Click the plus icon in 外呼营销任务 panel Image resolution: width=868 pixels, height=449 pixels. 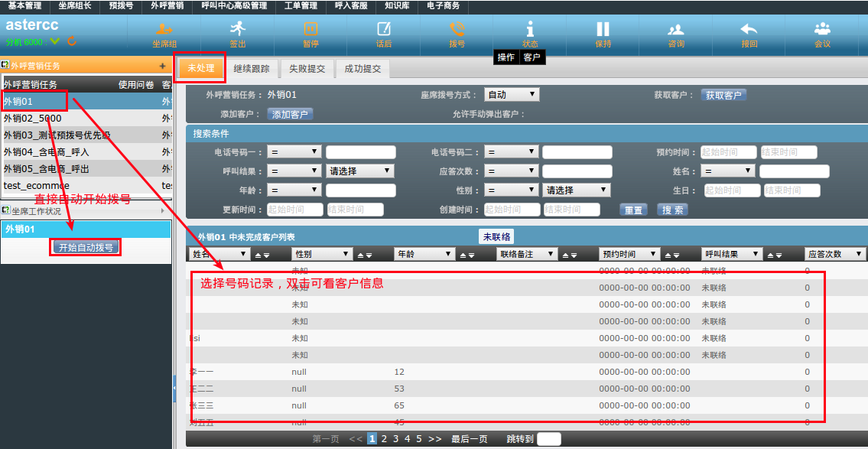[x=162, y=67]
